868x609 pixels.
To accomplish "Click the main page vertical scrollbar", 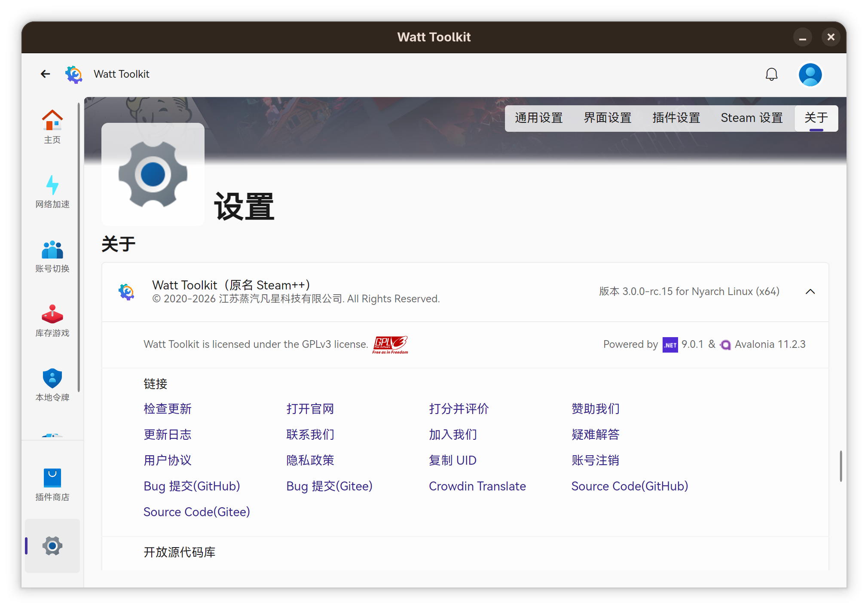I will click(840, 466).
